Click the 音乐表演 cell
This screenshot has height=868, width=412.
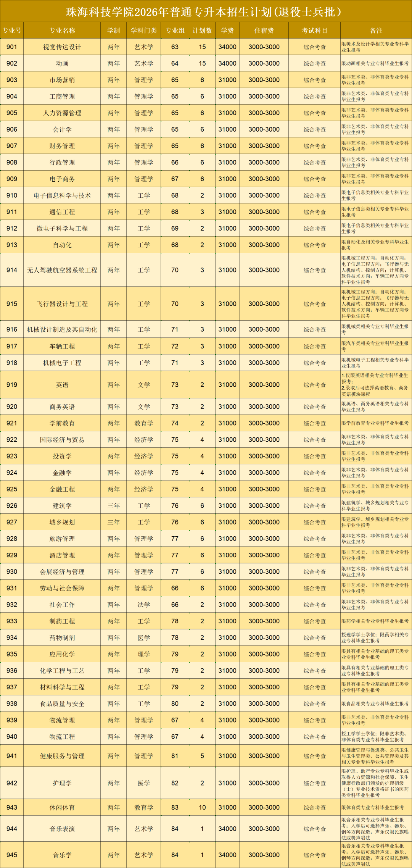click(62, 829)
